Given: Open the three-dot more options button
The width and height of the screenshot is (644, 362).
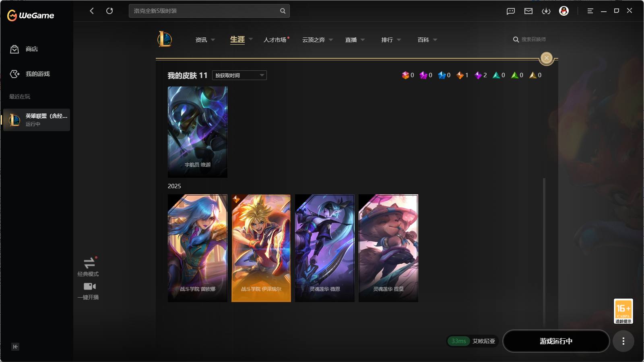Looking at the screenshot, I should click(623, 341).
